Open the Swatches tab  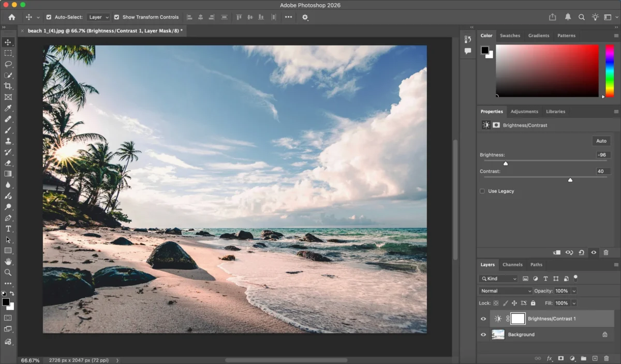tap(510, 35)
